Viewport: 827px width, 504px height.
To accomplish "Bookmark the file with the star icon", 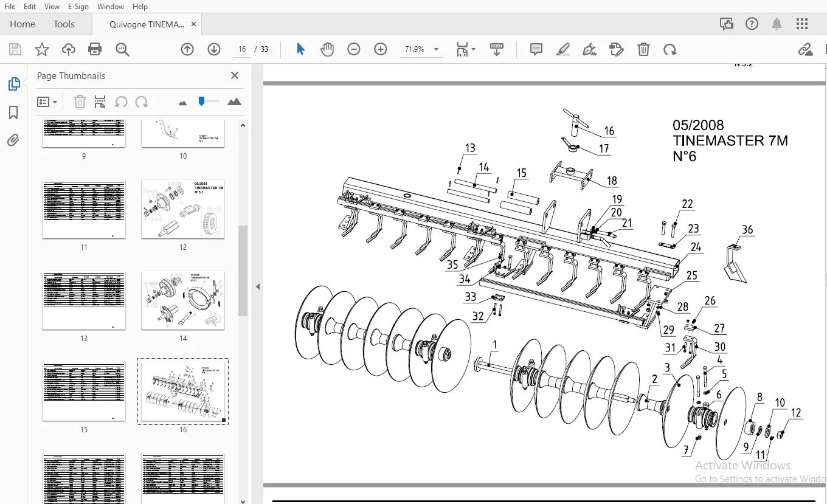I will [x=41, y=49].
